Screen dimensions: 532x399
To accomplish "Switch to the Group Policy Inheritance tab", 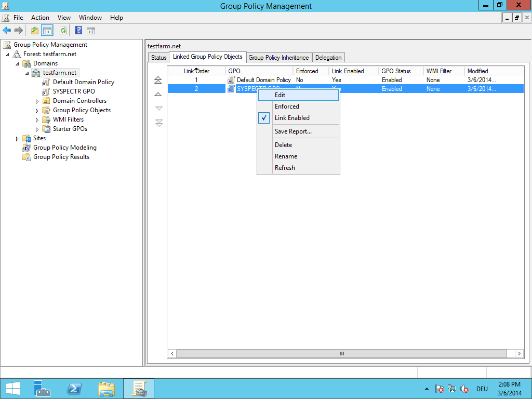I will [x=278, y=58].
